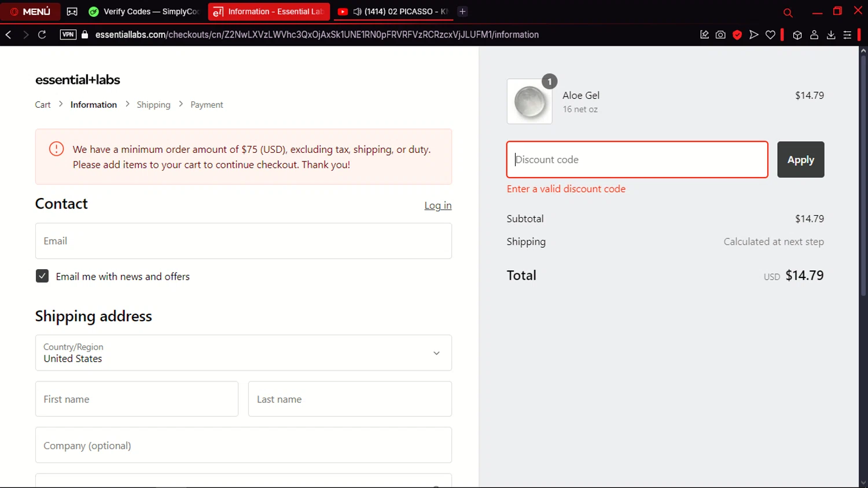Open the Opera Menu button

(30, 12)
